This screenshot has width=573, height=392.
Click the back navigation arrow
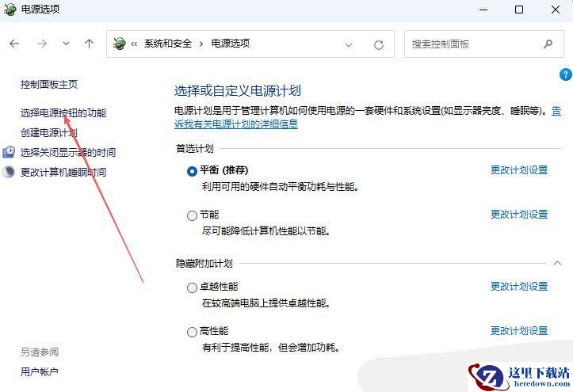(x=14, y=44)
